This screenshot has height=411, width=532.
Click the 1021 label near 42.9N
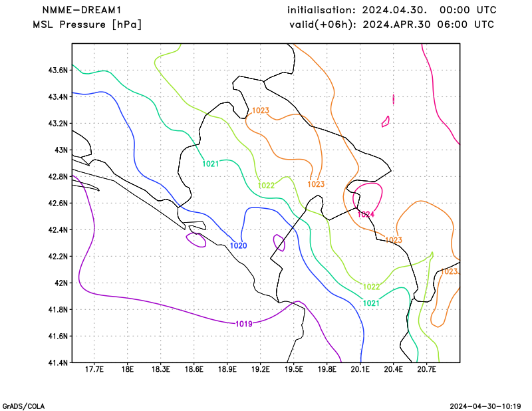(x=211, y=164)
